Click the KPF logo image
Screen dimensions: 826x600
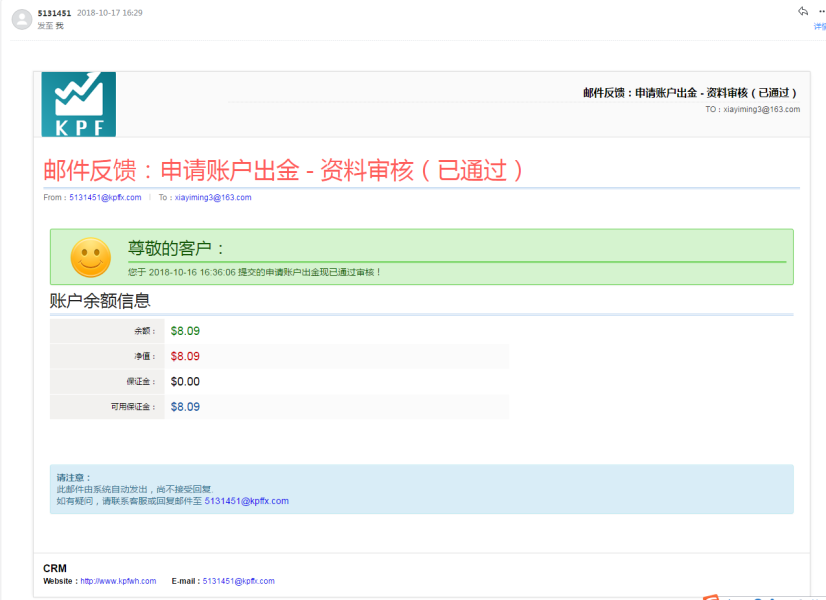78,104
